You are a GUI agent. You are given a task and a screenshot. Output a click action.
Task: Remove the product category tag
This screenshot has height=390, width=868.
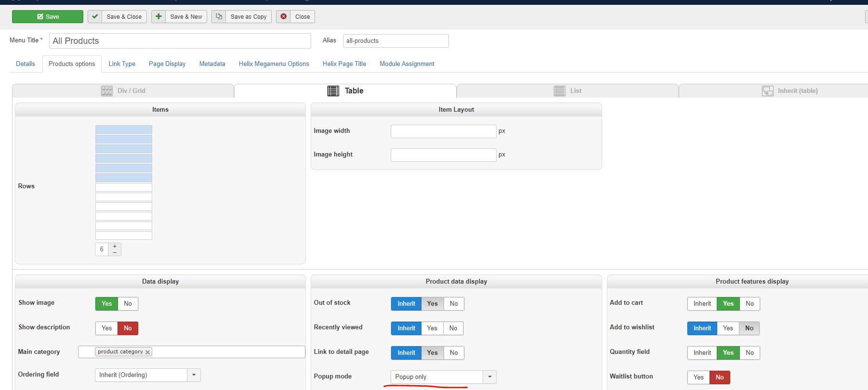click(x=148, y=352)
